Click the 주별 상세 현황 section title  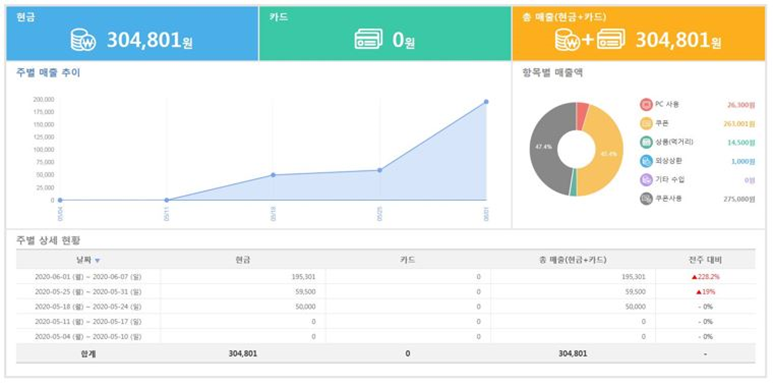coord(48,241)
